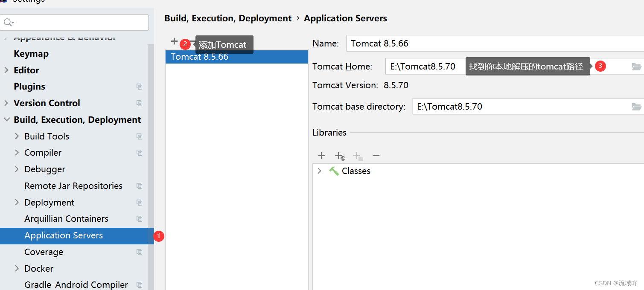Click project-level icon beside Version Control

(x=139, y=103)
